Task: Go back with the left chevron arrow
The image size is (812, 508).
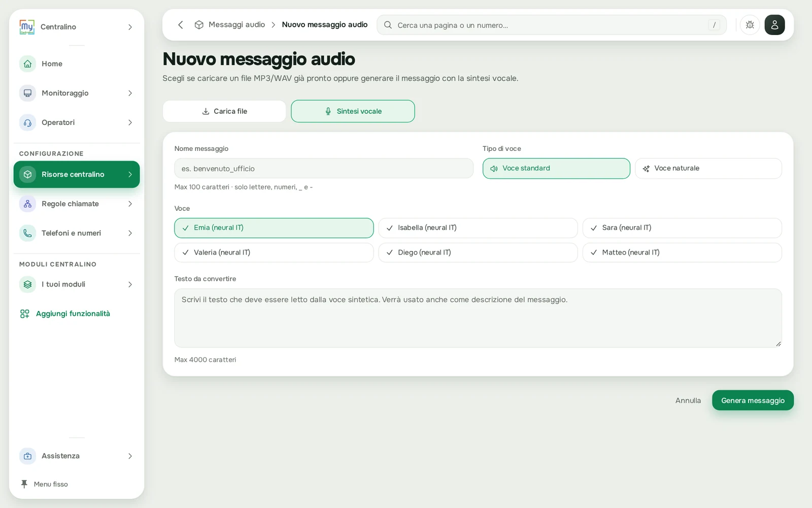Action: [180, 25]
